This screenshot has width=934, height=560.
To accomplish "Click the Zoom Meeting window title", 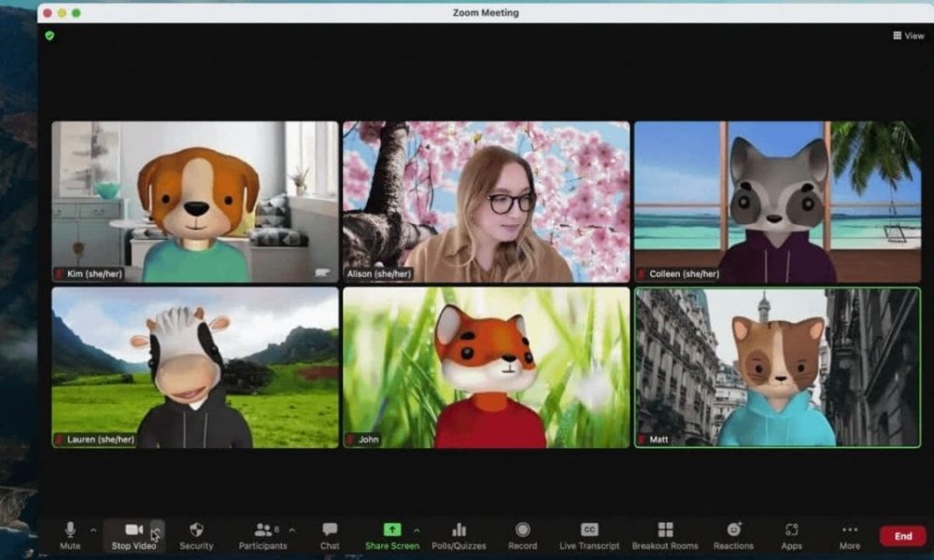I will coord(486,12).
